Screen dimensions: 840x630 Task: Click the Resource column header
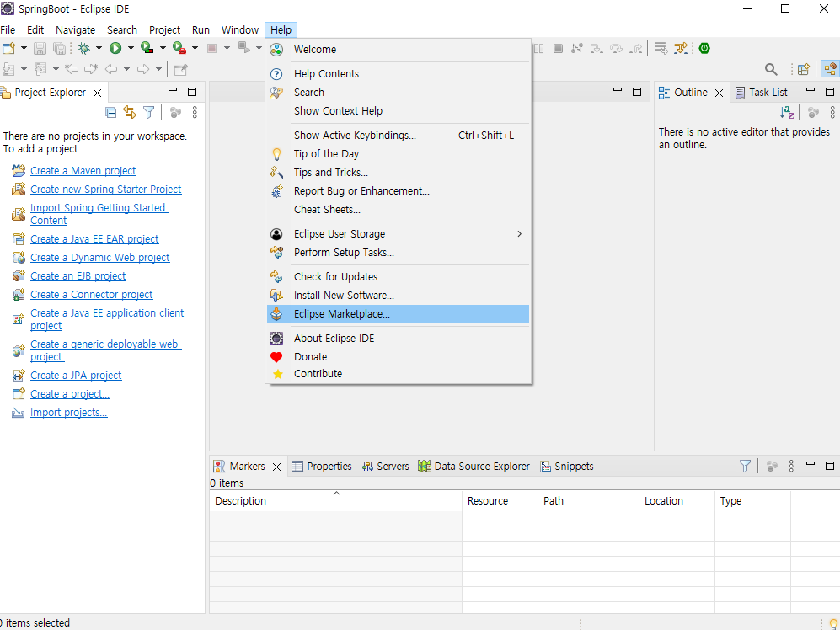coord(500,501)
